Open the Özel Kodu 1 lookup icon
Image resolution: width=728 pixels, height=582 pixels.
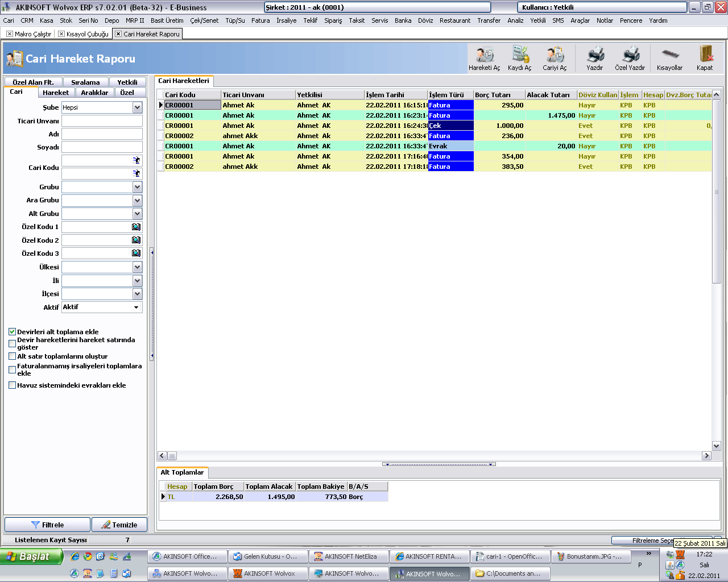coord(136,227)
